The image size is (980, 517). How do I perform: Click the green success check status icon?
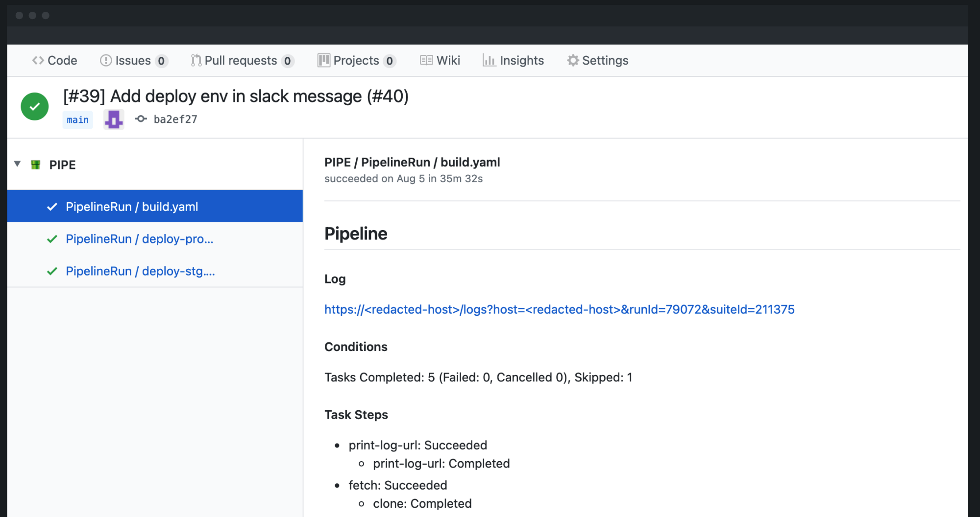(x=35, y=106)
